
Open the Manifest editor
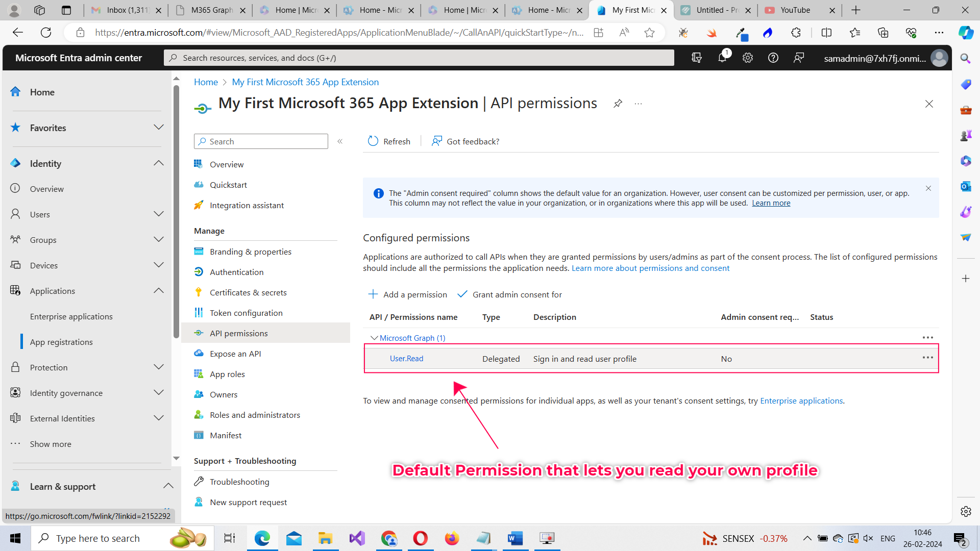(x=226, y=435)
